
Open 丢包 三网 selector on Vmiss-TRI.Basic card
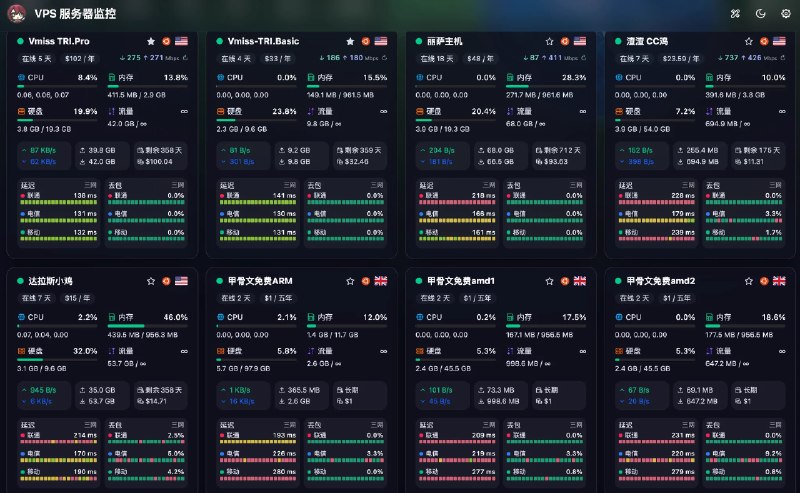[x=377, y=185]
